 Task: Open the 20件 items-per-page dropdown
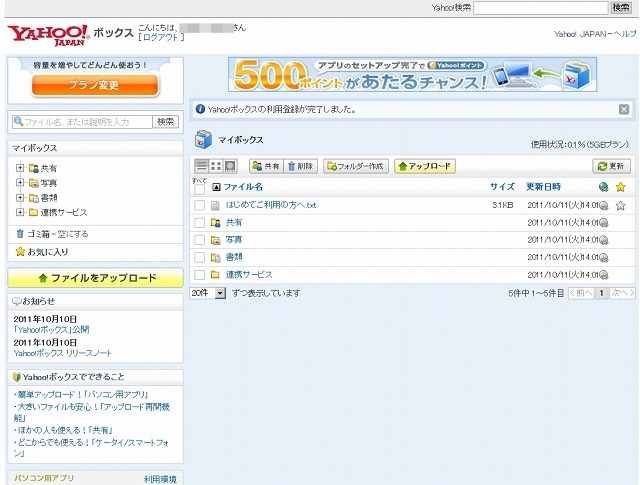[208, 293]
